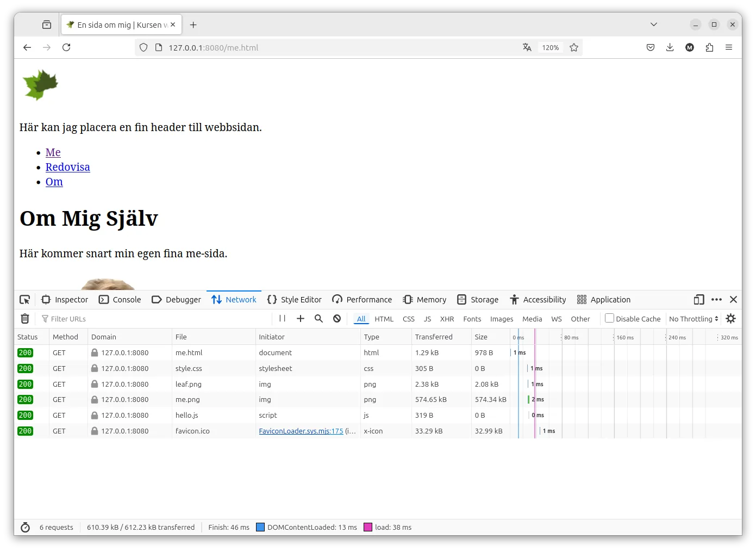The image size is (756, 551).
Task: Filter requests by Media
Action: 532,319
